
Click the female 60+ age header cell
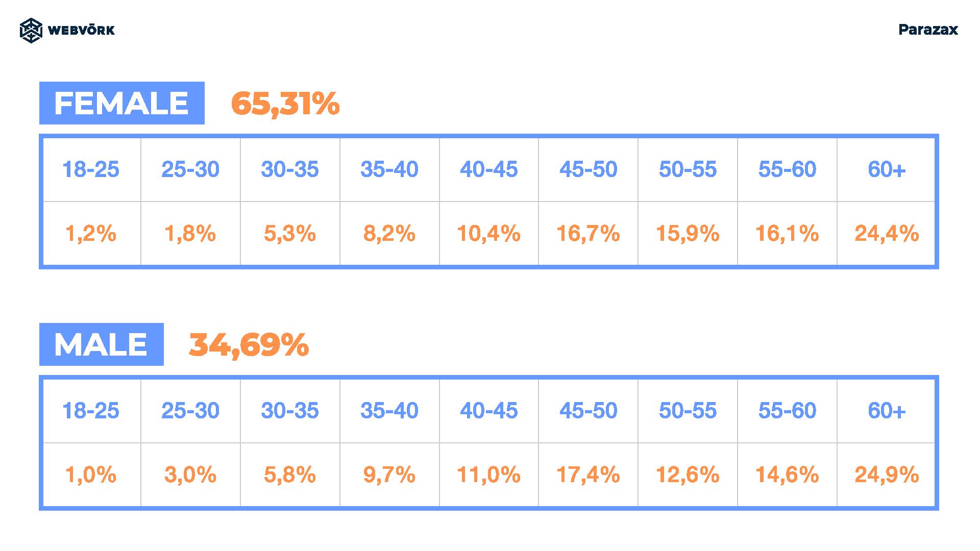(887, 169)
